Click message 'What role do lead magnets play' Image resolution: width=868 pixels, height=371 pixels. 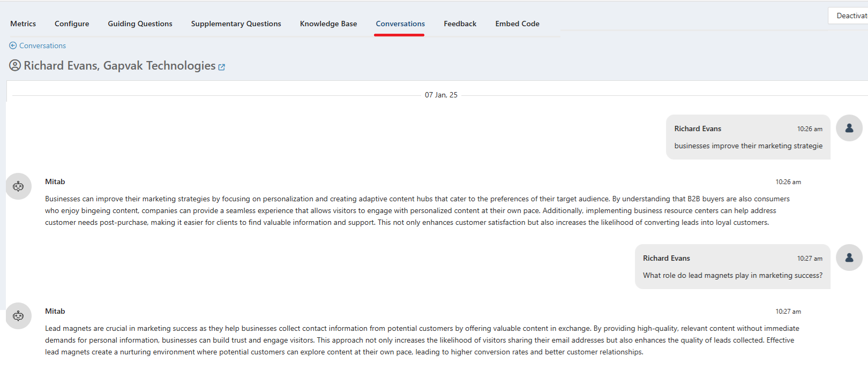coord(732,275)
